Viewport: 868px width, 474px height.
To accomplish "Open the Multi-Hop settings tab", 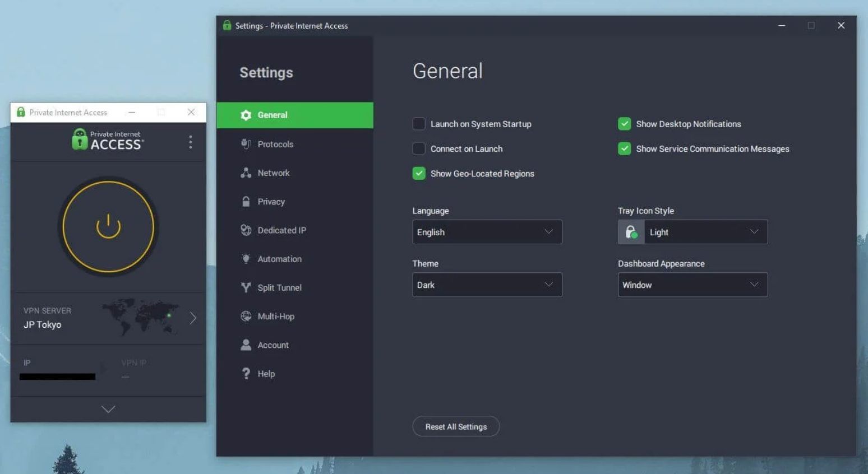I will [295, 316].
